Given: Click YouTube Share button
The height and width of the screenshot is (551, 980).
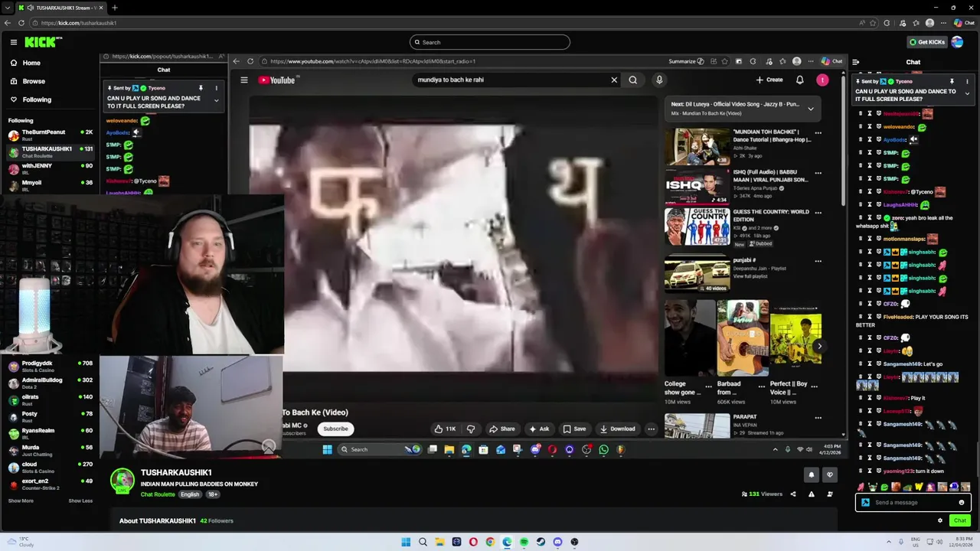Looking at the screenshot, I should pyautogui.click(x=502, y=429).
